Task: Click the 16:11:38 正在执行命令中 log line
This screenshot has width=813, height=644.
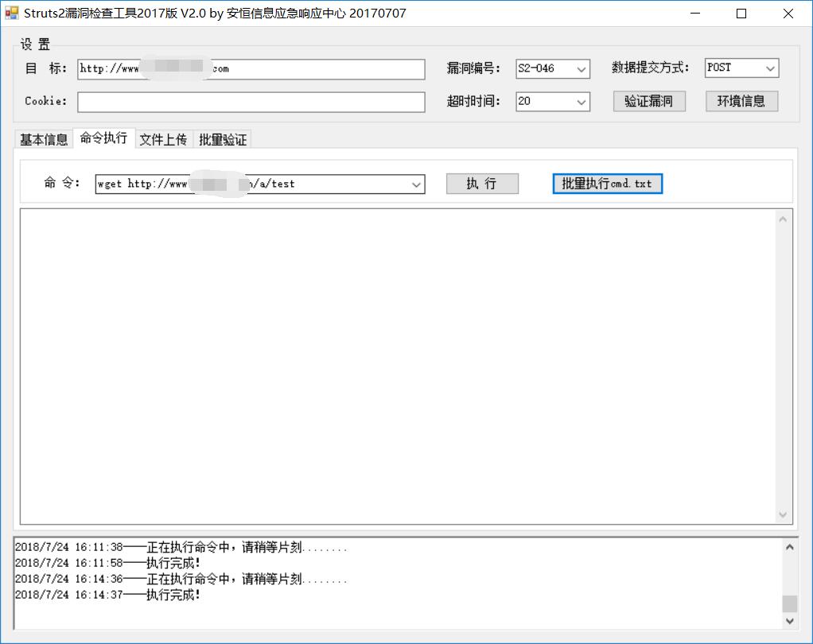Action: [x=181, y=547]
